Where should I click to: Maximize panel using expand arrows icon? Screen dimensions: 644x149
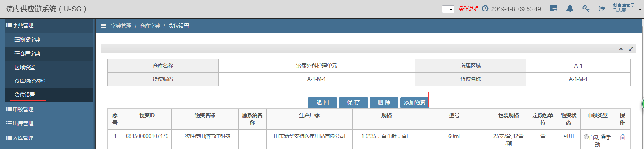(631, 49)
